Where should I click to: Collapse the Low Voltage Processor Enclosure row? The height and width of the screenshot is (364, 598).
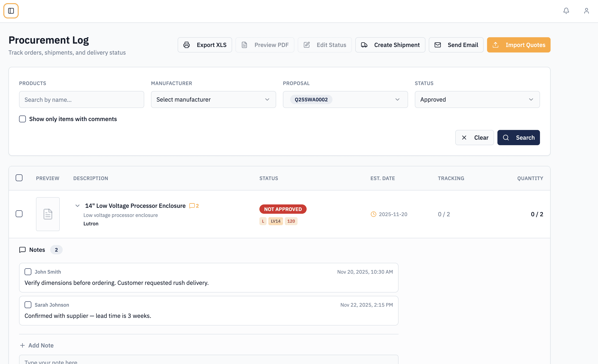tap(78, 206)
